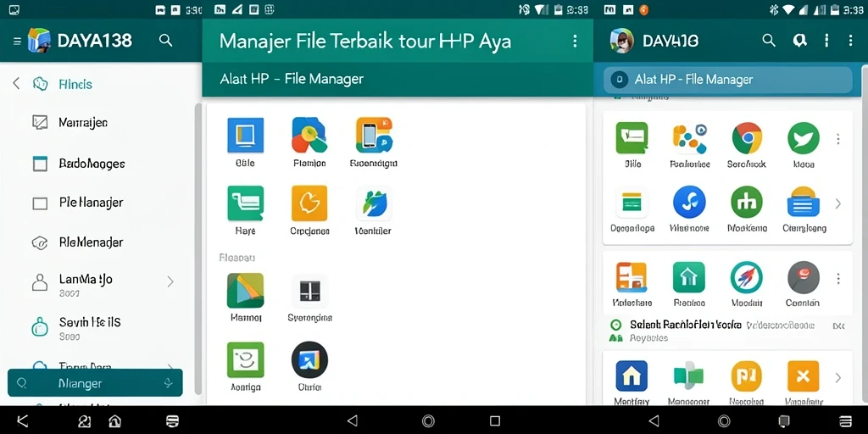Click the Selent Racnlofien link text

[686, 325]
